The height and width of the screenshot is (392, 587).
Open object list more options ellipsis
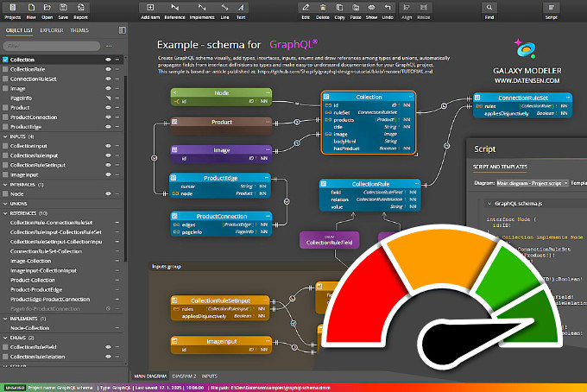point(109,46)
